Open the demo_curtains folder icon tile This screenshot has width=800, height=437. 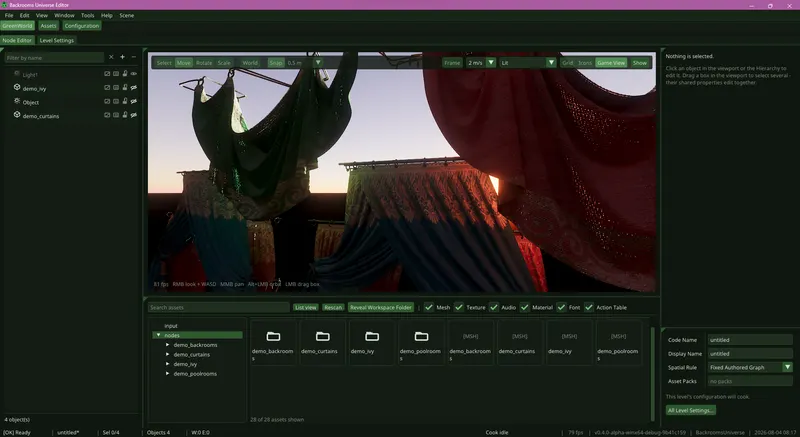[x=322, y=342]
